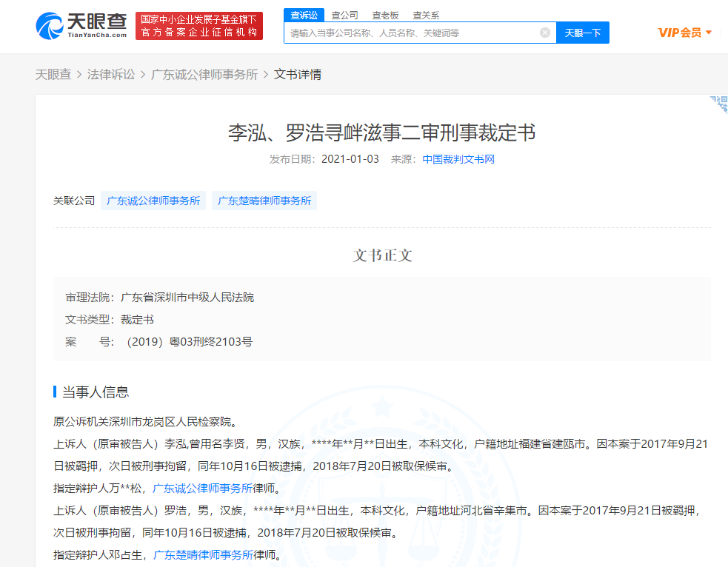Switch to the 查关系 search tab

tap(426, 16)
